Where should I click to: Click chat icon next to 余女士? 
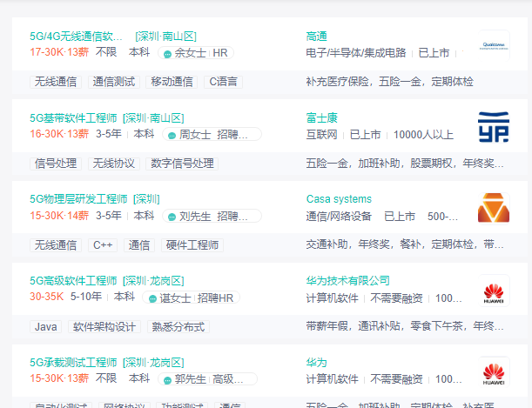point(167,54)
